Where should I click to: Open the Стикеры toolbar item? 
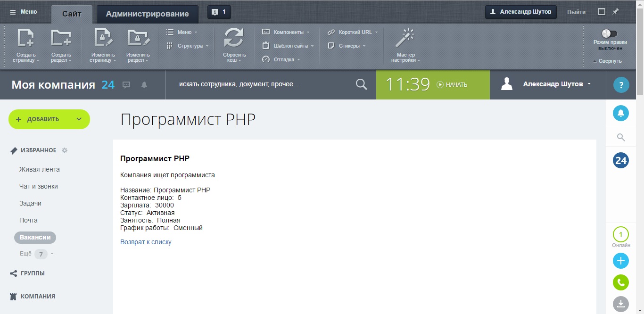pyautogui.click(x=347, y=46)
